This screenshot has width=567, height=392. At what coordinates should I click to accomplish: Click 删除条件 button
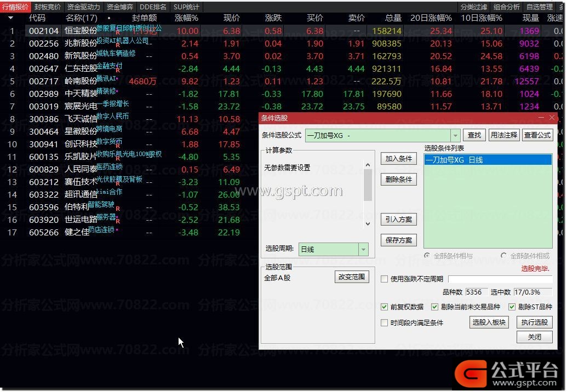click(x=398, y=179)
